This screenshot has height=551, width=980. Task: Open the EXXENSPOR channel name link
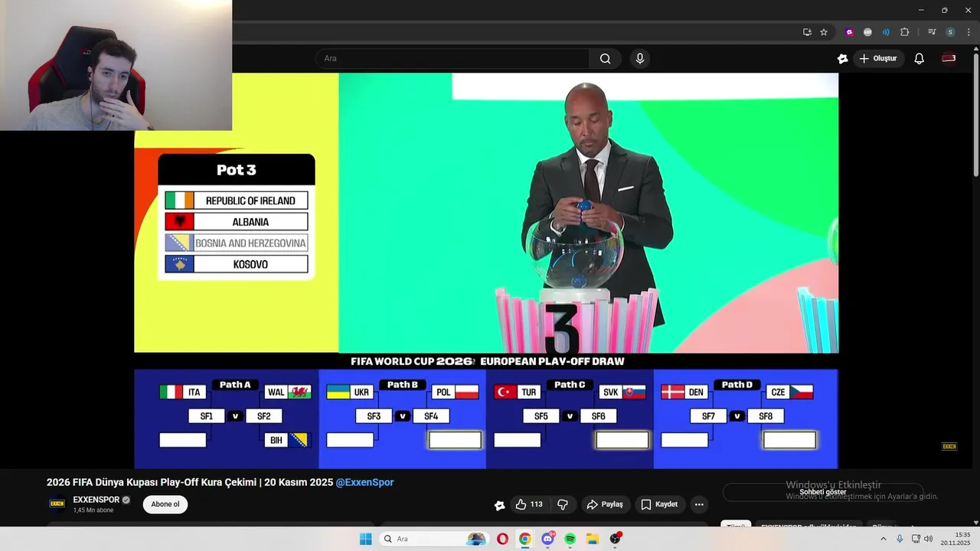(96, 500)
